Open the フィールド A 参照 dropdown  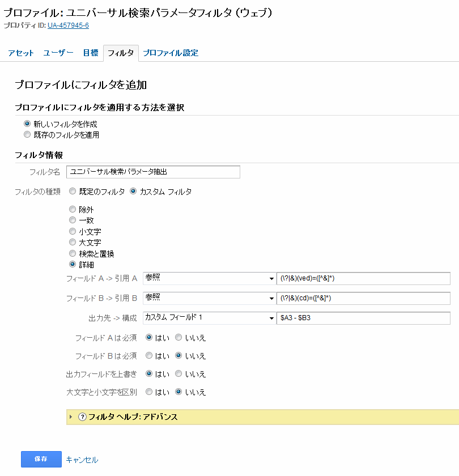click(x=209, y=279)
